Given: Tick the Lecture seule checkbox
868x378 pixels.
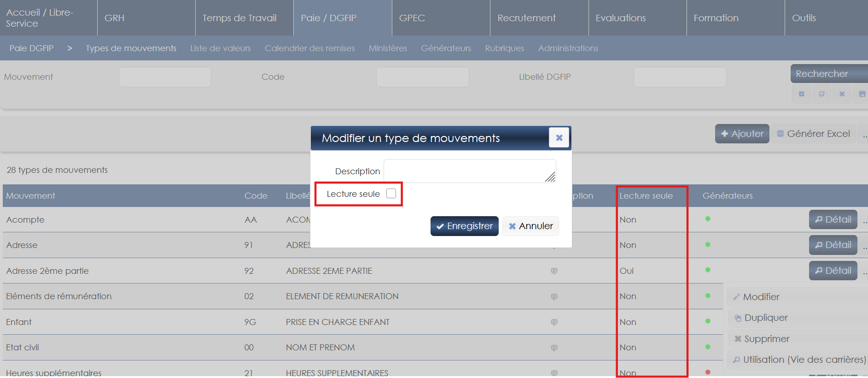Looking at the screenshot, I should point(391,194).
